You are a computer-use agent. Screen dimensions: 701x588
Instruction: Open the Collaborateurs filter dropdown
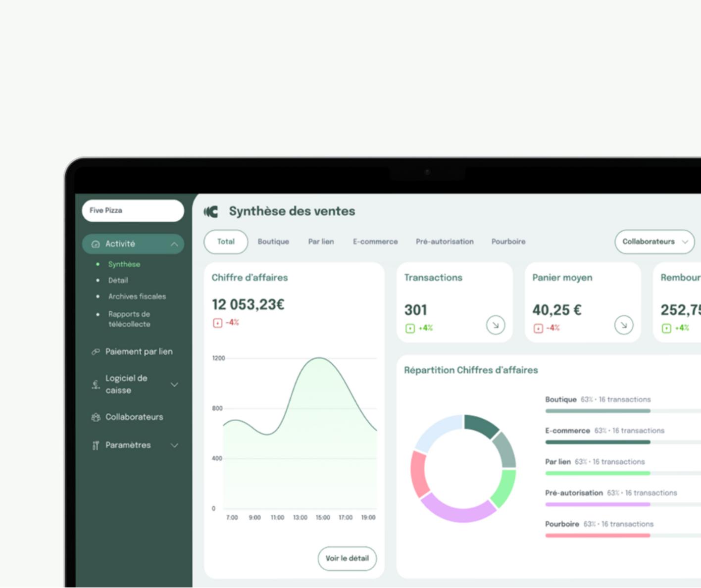[x=654, y=242]
